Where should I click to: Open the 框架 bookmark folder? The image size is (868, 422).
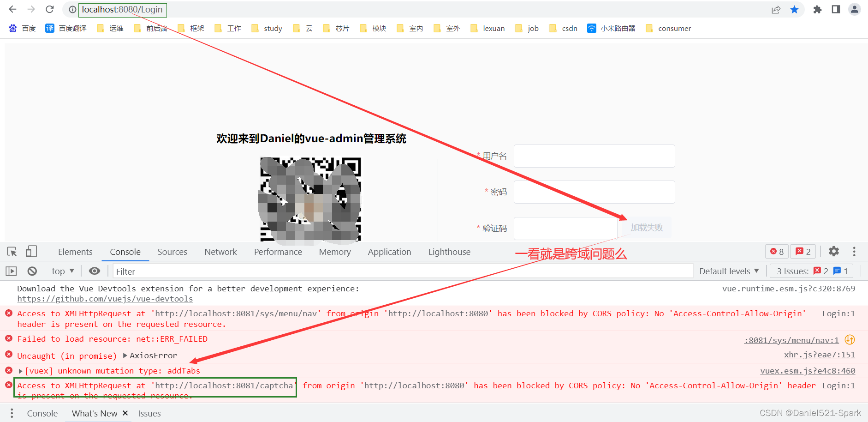click(190, 29)
